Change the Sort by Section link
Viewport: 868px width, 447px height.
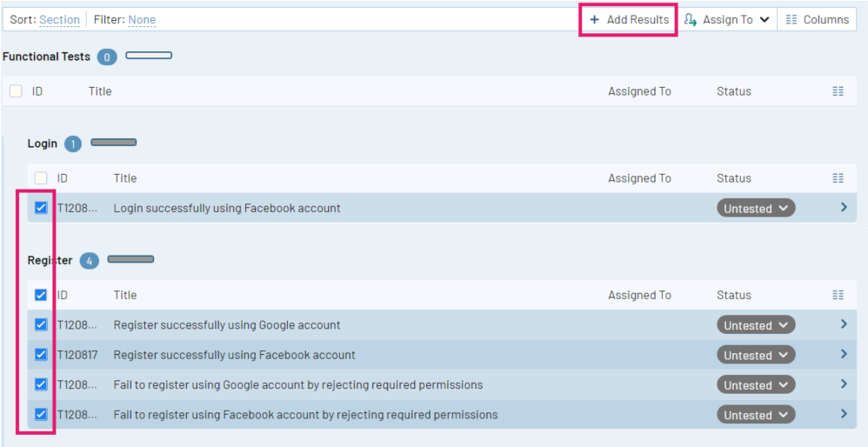59,19
